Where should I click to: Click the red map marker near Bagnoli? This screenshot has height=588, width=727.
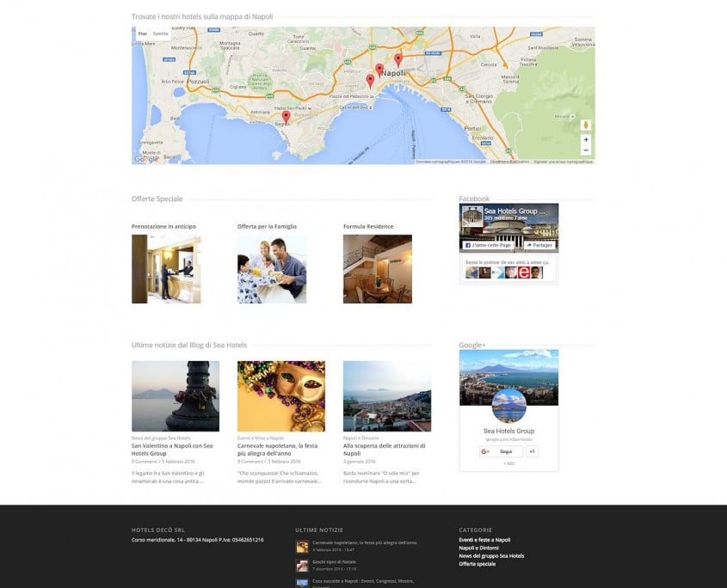pos(286,117)
